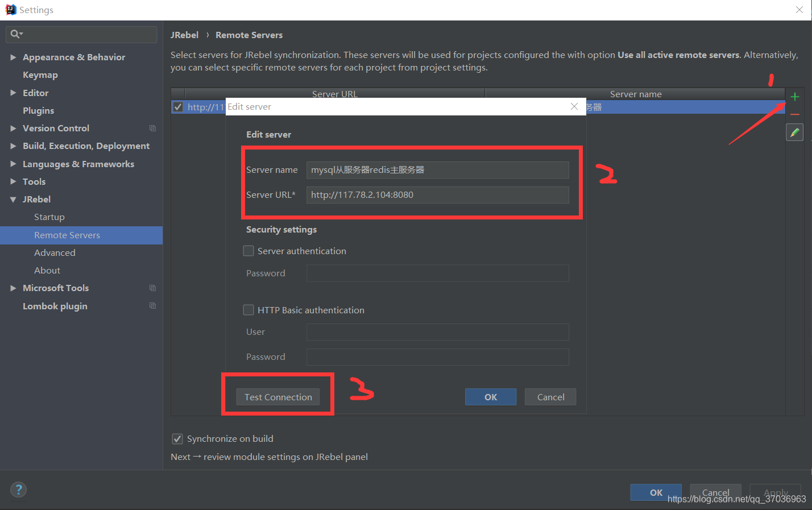Click the green plus icon to add server
Viewport: 812px width, 510px height.
coord(794,96)
